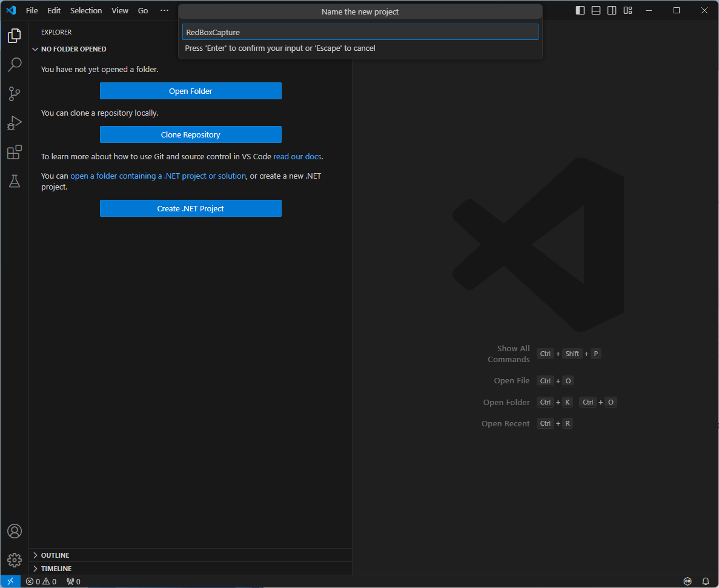Image resolution: width=719 pixels, height=588 pixels.
Task: Click the C# status icon in status bar
Action: 688,581
